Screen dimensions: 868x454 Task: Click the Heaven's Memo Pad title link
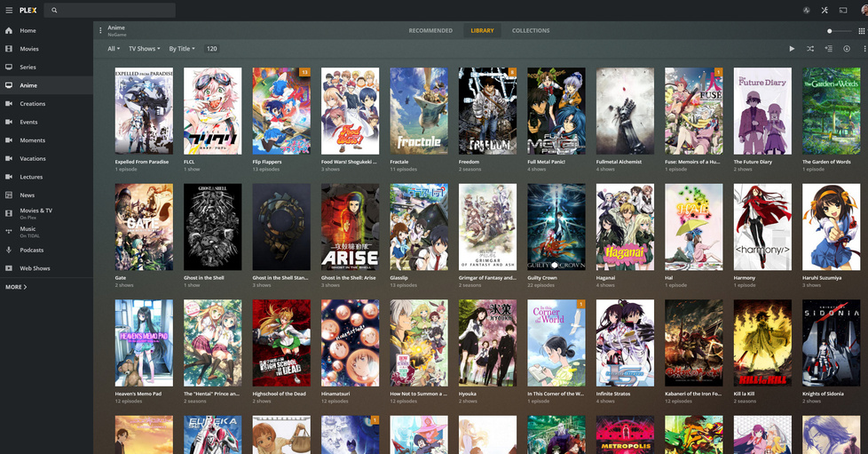click(x=138, y=394)
